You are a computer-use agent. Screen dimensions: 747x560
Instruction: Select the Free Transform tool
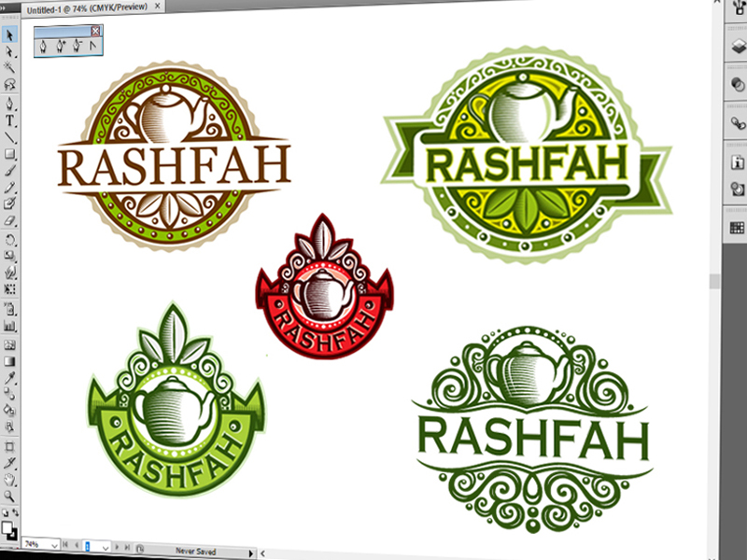[x=9, y=289]
